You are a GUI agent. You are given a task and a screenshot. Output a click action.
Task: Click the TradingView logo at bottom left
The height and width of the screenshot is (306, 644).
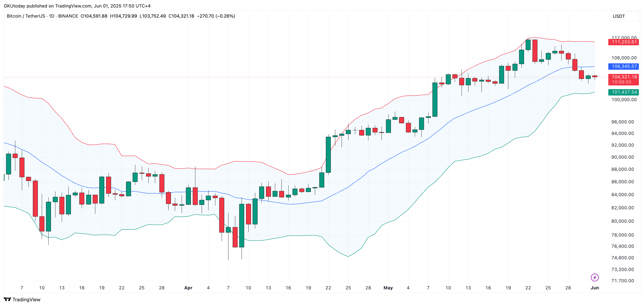8,299
